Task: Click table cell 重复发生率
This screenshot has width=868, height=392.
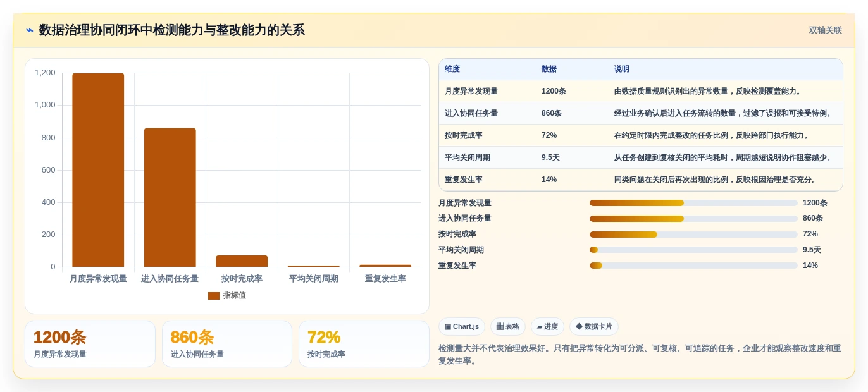Action: coord(464,180)
